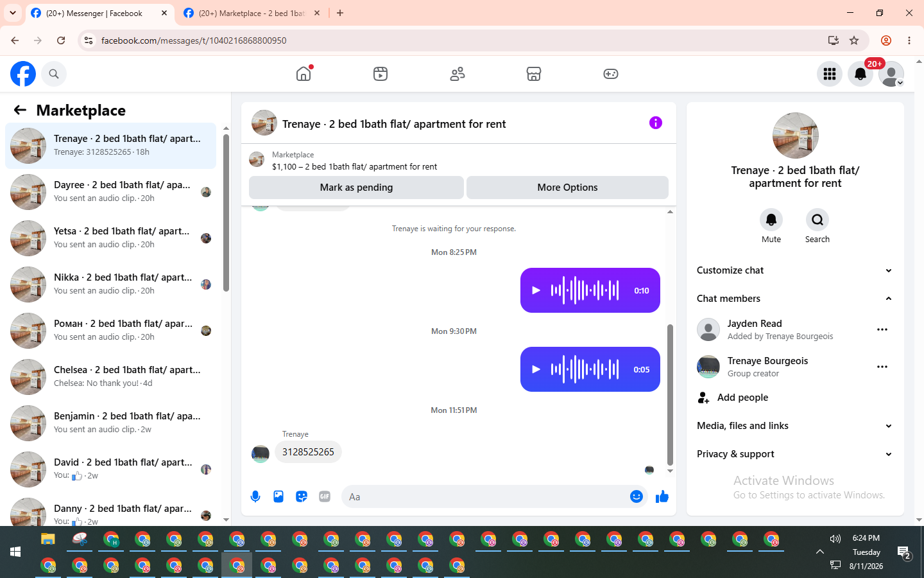Open member options for Trenaye Bourgeois
This screenshot has width=924, height=578.
point(882,367)
